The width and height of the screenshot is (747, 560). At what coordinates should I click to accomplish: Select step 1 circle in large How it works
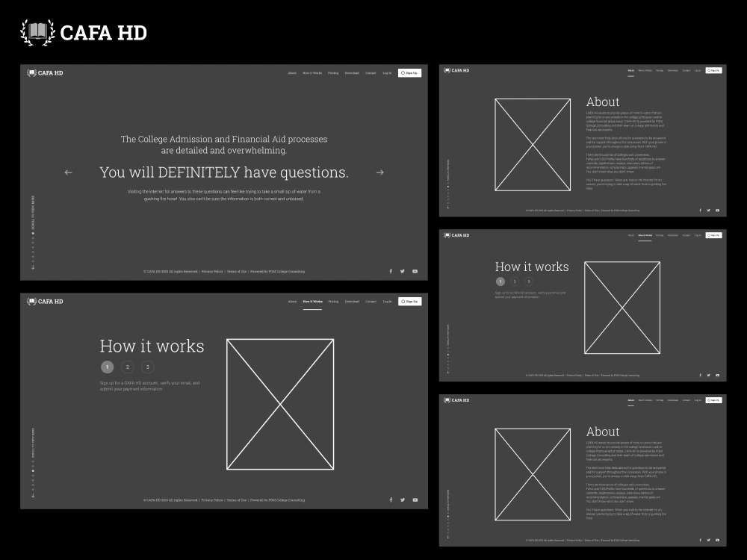[107, 367]
